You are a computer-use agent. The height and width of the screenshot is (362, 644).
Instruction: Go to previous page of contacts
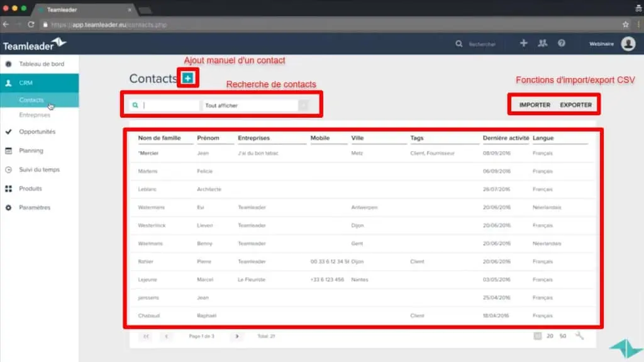[166, 336]
